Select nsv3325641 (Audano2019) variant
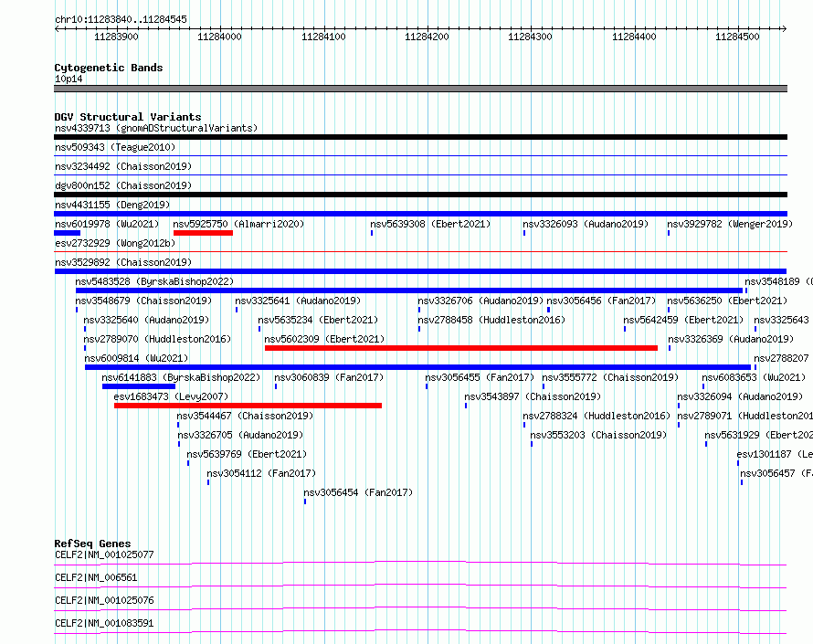Image resolution: width=813 pixels, height=644 pixels. [x=298, y=301]
